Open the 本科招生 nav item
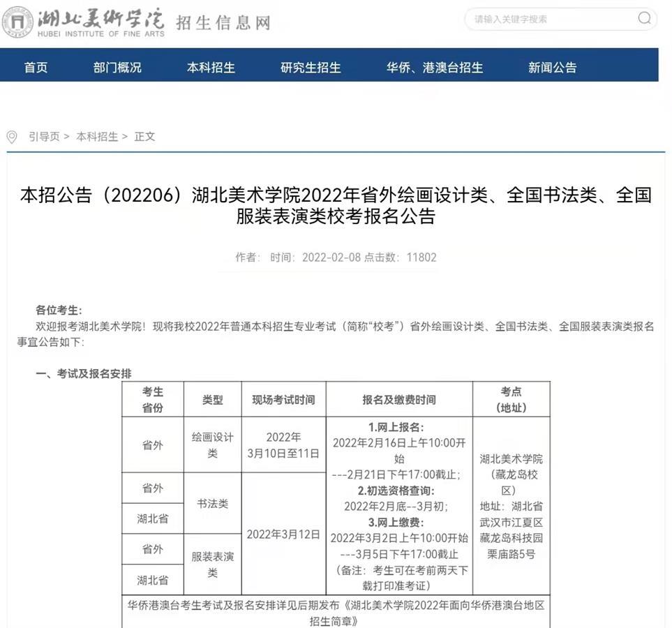Image resolution: width=672 pixels, height=628 pixels. (211, 67)
